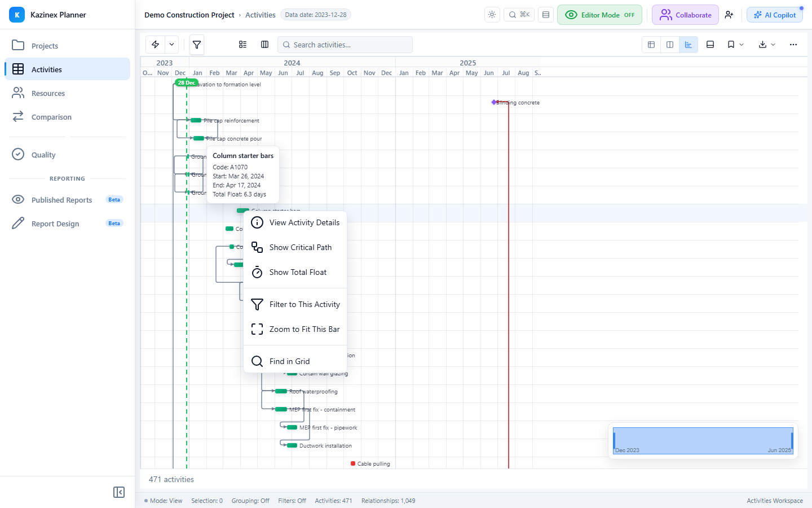Click the 28 Dec data date marker

click(x=186, y=82)
